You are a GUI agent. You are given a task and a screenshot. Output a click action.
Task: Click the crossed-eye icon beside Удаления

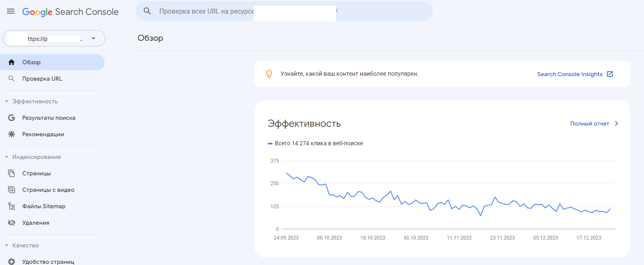[x=12, y=223]
